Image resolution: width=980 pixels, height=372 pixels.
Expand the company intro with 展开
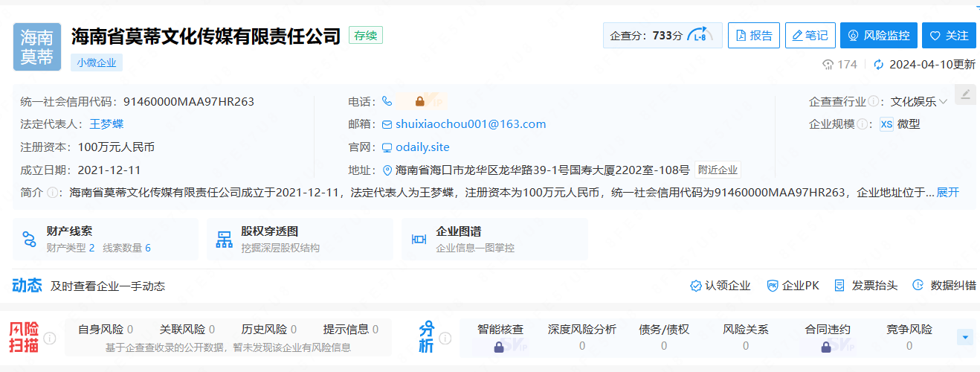(x=948, y=193)
